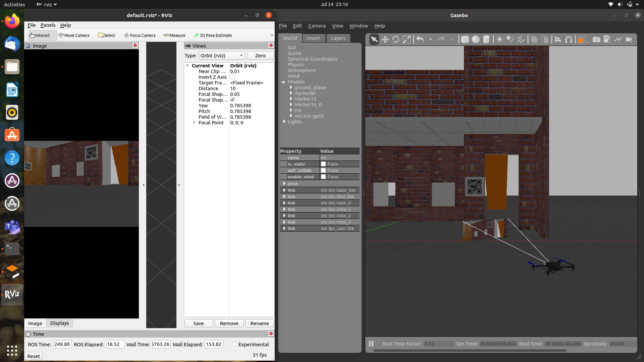Click the ROS Time input field
Viewport: 644px width, 362px height.
pos(62,344)
